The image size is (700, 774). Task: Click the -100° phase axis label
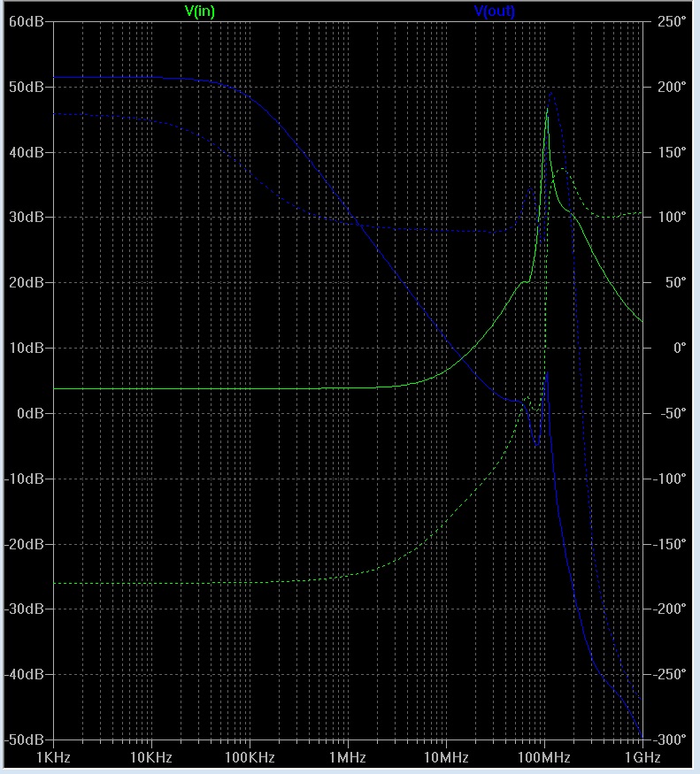click(669, 479)
